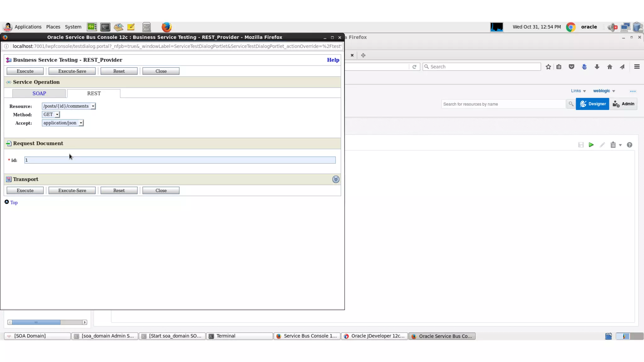Click the resource search magnifier button
Viewport: 644px width, 362px height.
(x=571, y=104)
